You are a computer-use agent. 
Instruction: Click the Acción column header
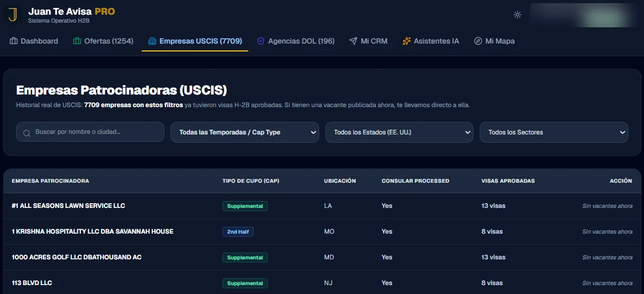pyautogui.click(x=621, y=181)
